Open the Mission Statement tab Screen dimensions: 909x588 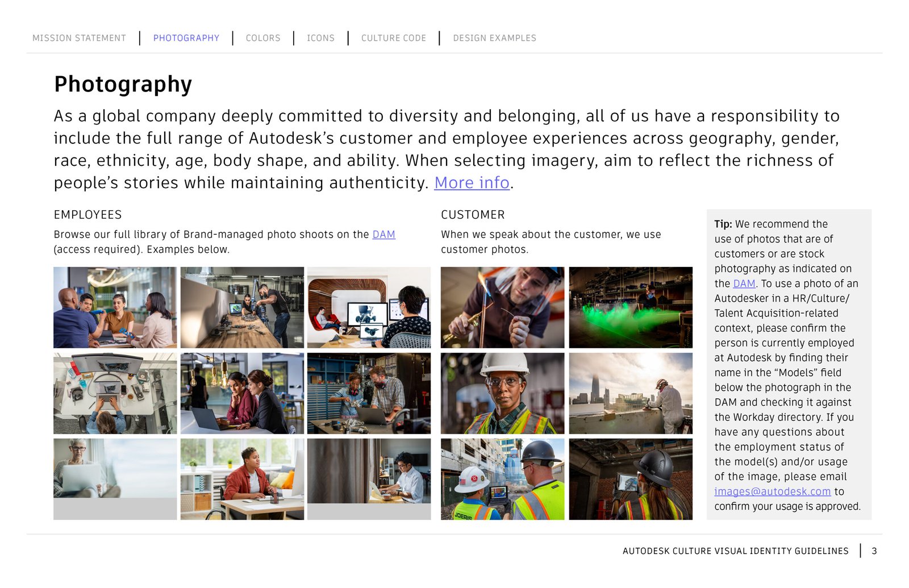pyautogui.click(x=79, y=38)
